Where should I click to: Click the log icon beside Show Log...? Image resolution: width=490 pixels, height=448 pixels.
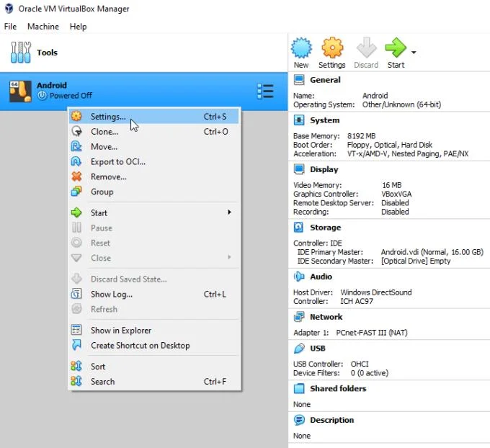76,294
